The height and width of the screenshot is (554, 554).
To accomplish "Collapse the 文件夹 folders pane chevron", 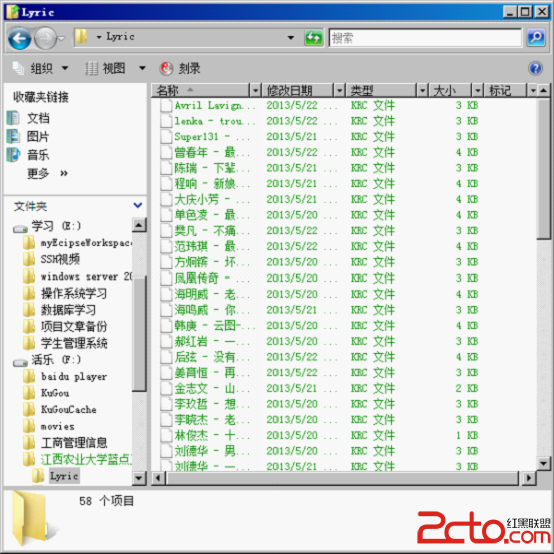I will pos(137,205).
